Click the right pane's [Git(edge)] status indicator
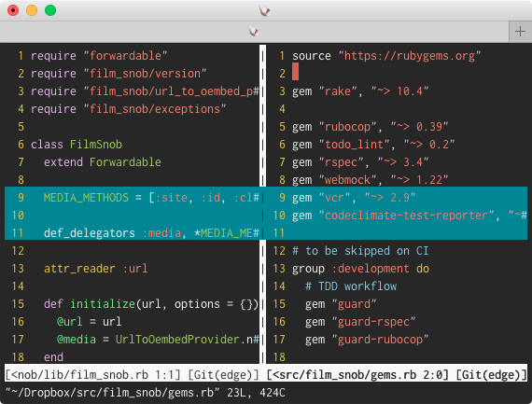This screenshot has width=532, height=404. point(491,375)
